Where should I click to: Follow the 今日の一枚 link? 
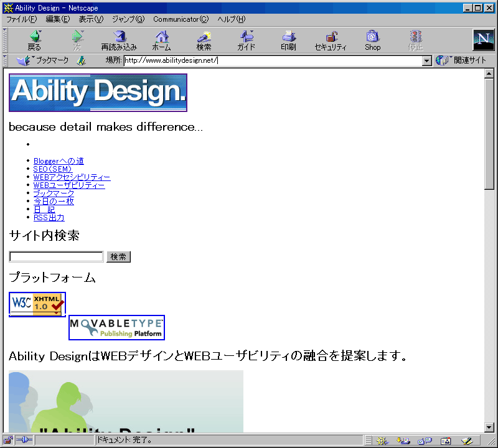point(54,202)
